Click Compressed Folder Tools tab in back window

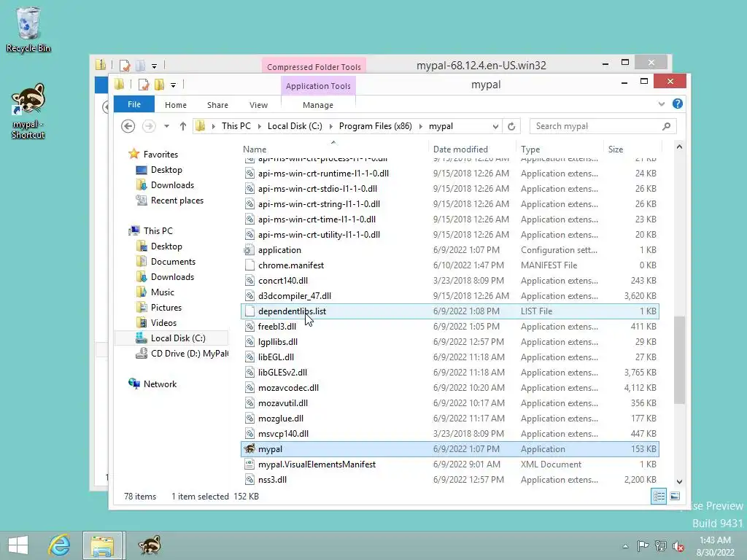pyautogui.click(x=314, y=66)
